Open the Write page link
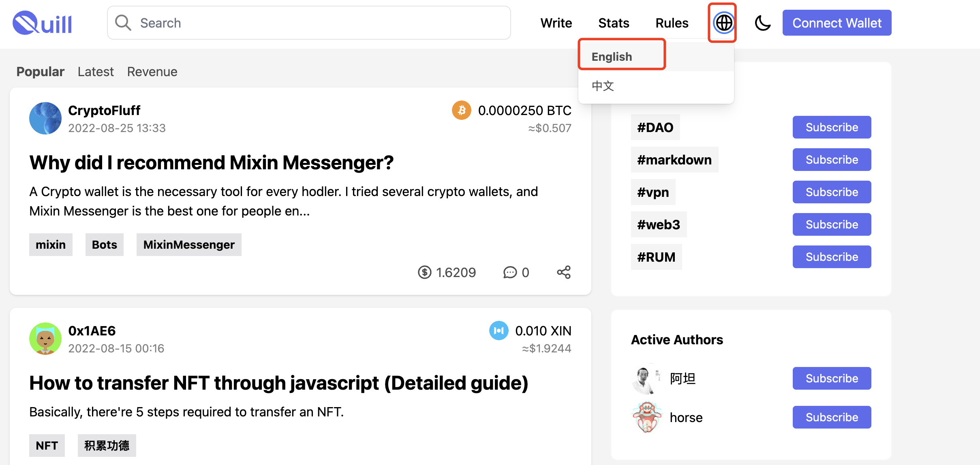Screen dimensions: 980x465 pos(556,23)
